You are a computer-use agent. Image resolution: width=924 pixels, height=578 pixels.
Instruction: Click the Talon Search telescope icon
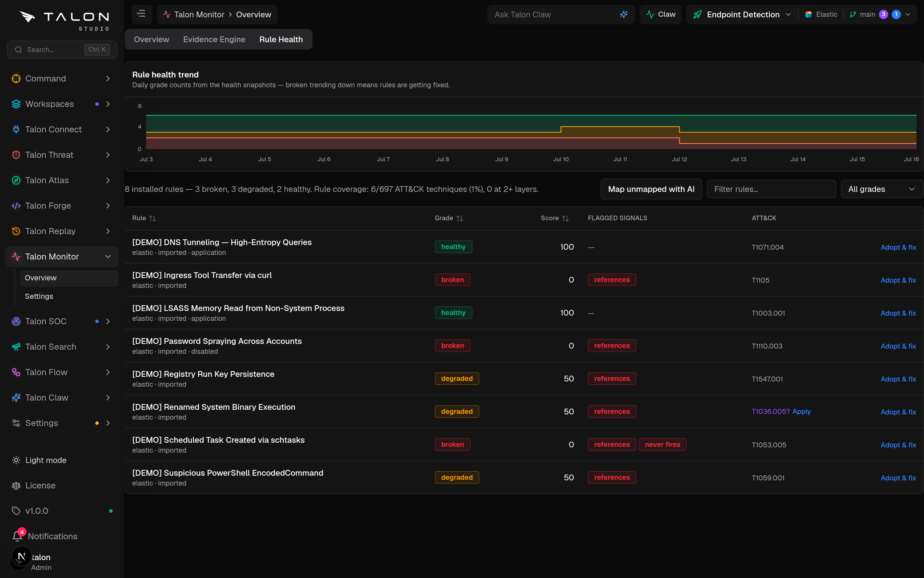[16, 347]
